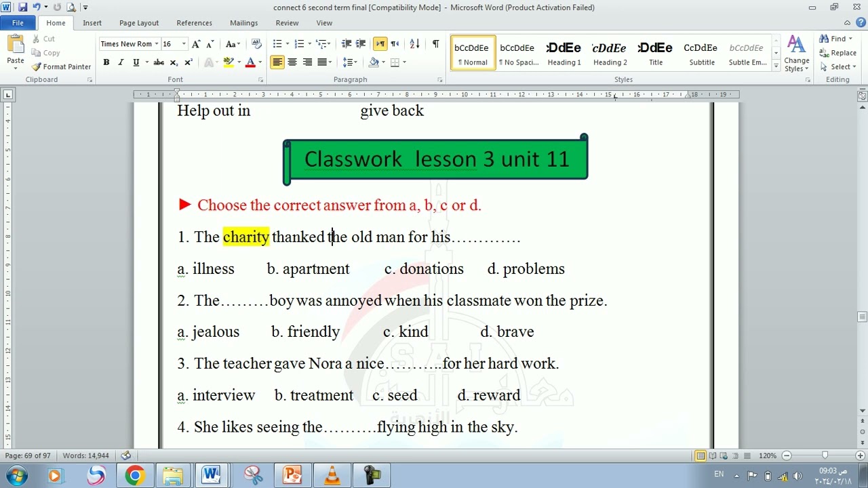Viewport: 868px width, 488px height.
Task: Click the Zoom In plus button
Action: (860, 455)
